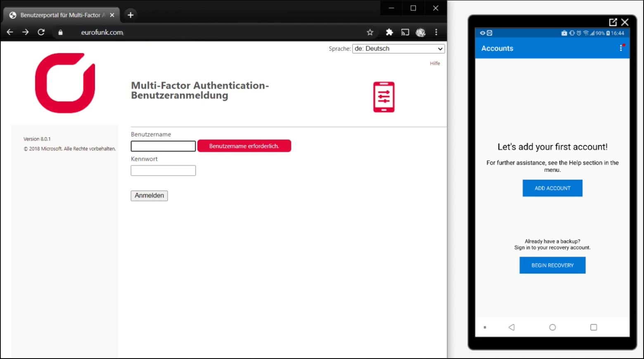Maximize the browser window
The image size is (644, 359).
coord(413,8)
